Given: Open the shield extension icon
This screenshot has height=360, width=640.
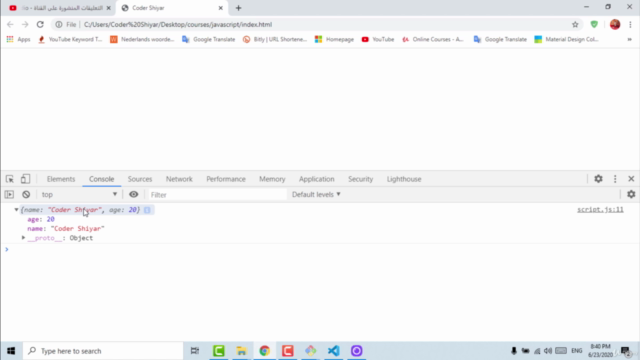Looking at the screenshot, I should [x=594, y=24].
